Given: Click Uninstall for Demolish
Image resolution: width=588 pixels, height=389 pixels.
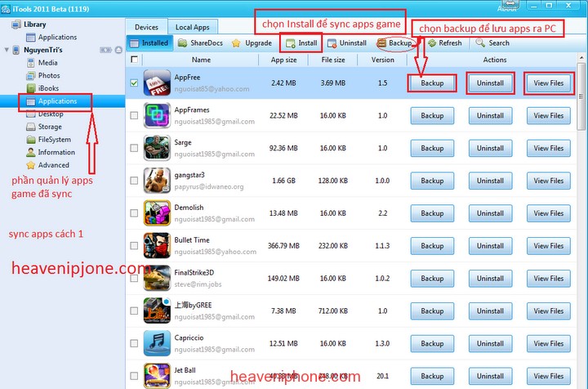Looking at the screenshot, I should coord(490,213).
